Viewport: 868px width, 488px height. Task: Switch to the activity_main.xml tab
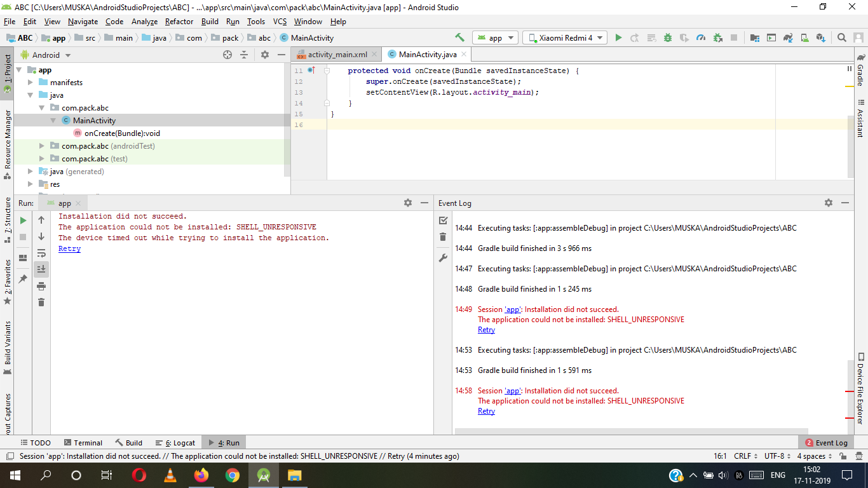[x=337, y=55]
